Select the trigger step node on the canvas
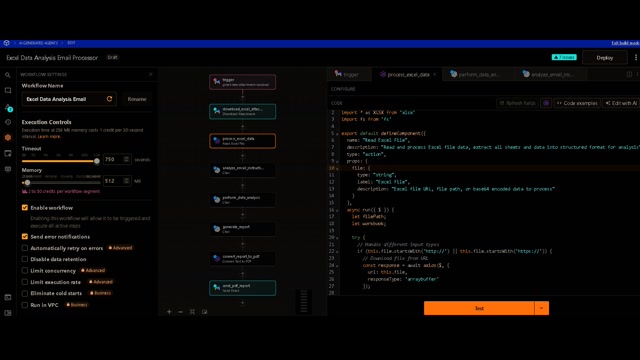Image resolution: width=640 pixels, height=360 pixels. [242, 82]
